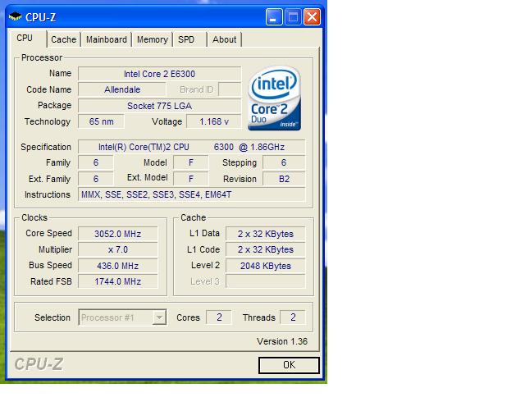The height and width of the screenshot is (420, 525).
Task: Click the Threads count field
Action: (293, 317)
